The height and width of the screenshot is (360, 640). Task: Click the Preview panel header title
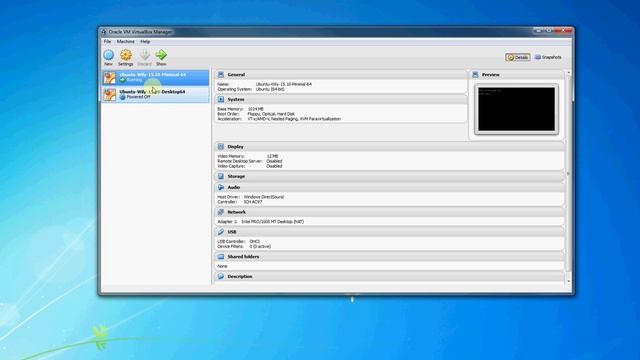491,75
